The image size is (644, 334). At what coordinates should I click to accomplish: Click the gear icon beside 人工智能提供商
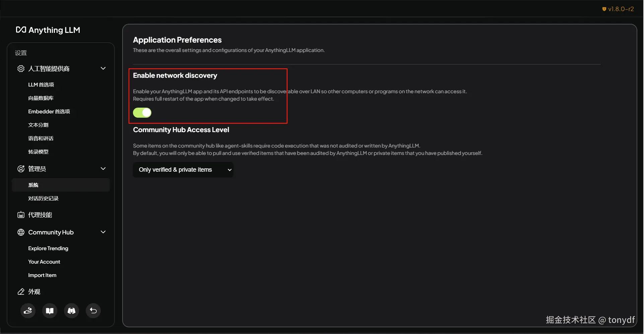[21, 69]
